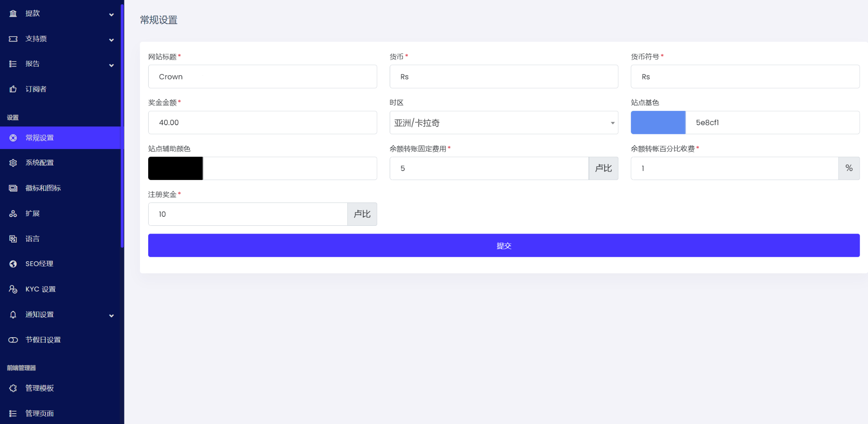This screenshot has height=424, width=868.
Task: Open 节假日设置 in the sidebar
Action: (x=60, y=340)
